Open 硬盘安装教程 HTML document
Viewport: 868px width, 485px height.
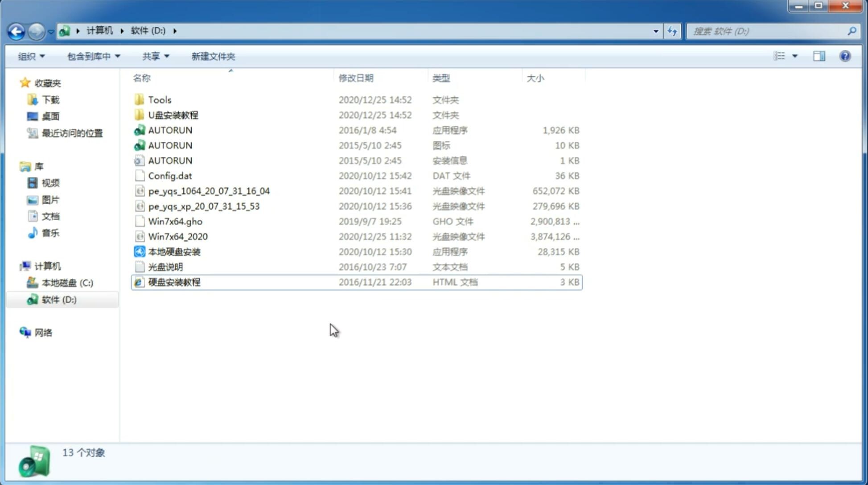[174, 282]
